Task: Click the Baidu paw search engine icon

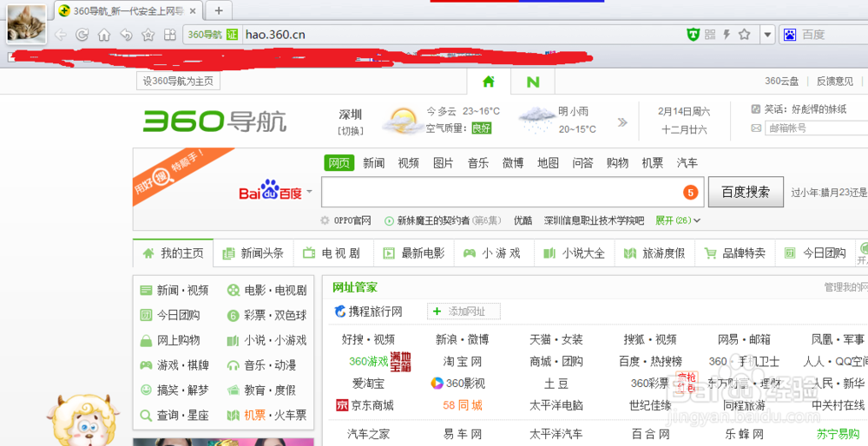Action: point(790,35)
